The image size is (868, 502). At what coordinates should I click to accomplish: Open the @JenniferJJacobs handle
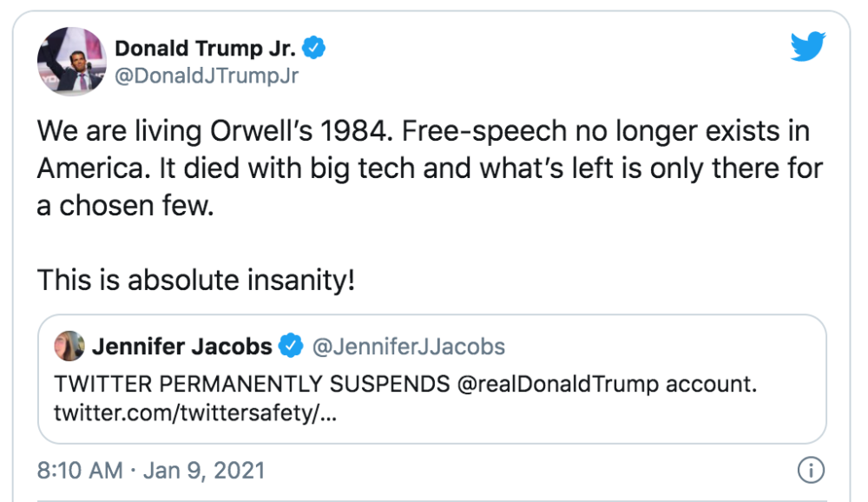(409, 347)
